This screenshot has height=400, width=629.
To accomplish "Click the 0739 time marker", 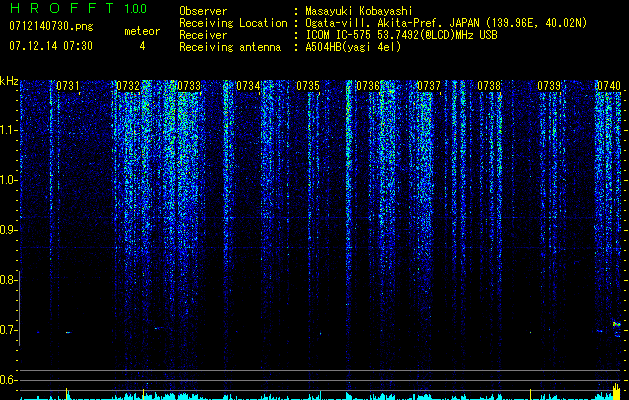I will pos(549,86).
